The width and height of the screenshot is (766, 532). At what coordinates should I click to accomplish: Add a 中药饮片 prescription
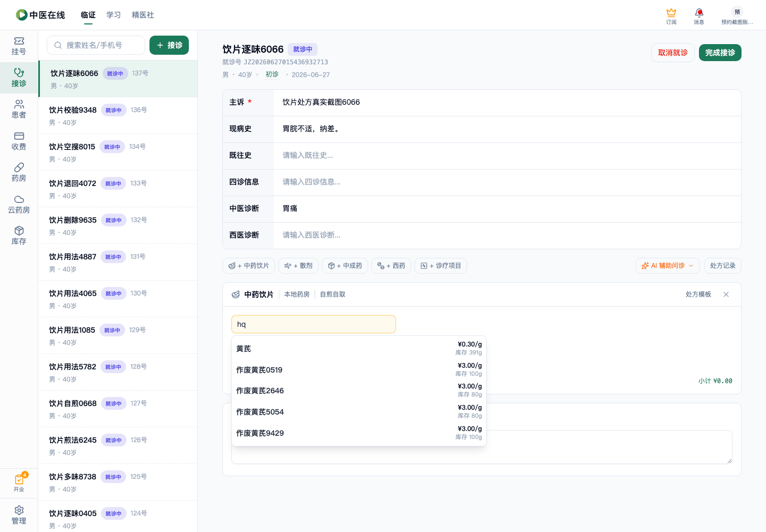pyautogui.click(x=248, y=266)
